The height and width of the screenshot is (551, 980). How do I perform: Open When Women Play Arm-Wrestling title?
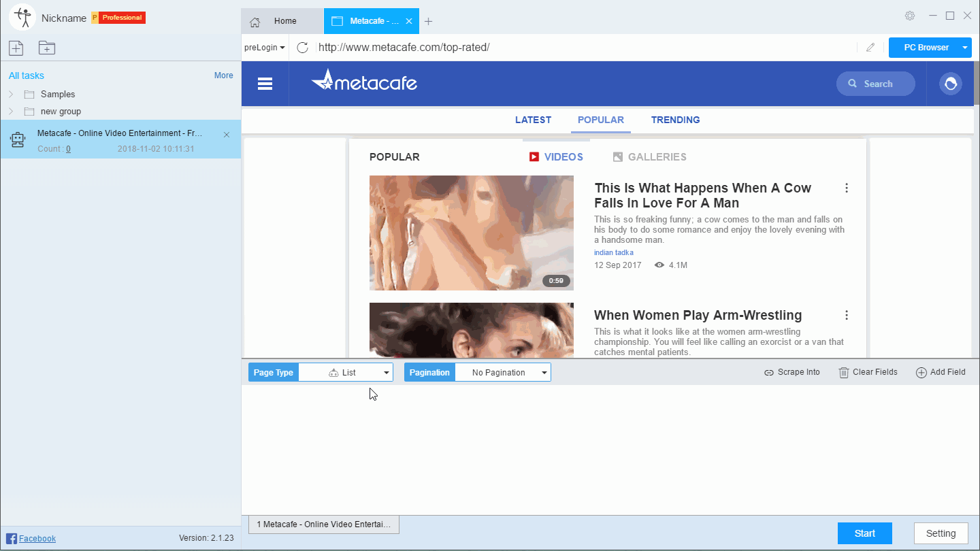[x=698, y=315]
